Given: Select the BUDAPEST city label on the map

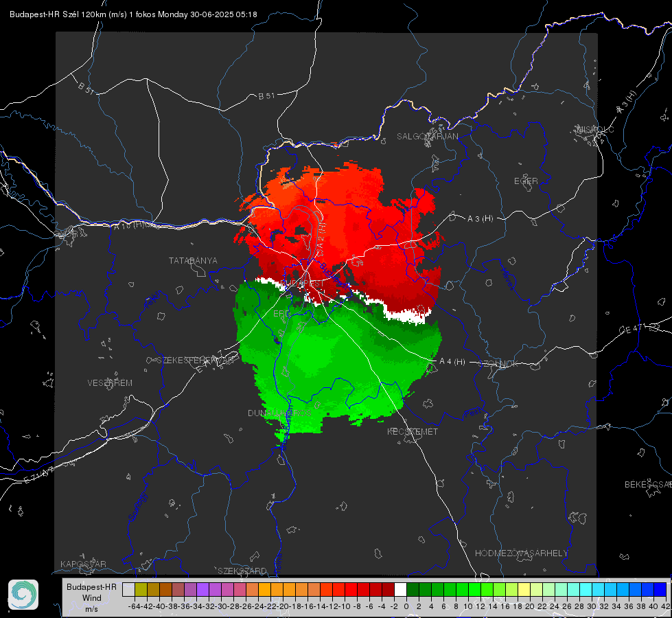Looking at the screenshot, I should click(302, 284).
